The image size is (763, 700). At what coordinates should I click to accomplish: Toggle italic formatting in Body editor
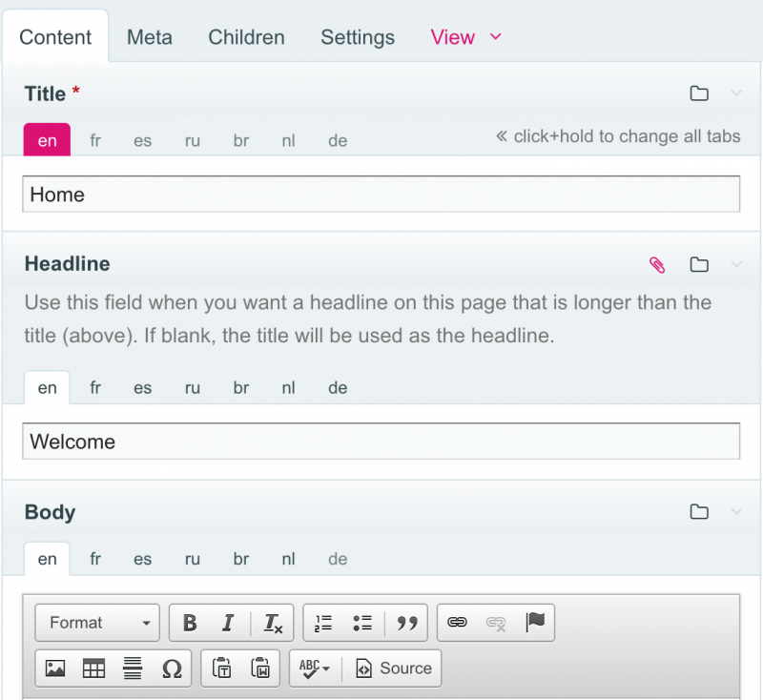click(228, 623)
